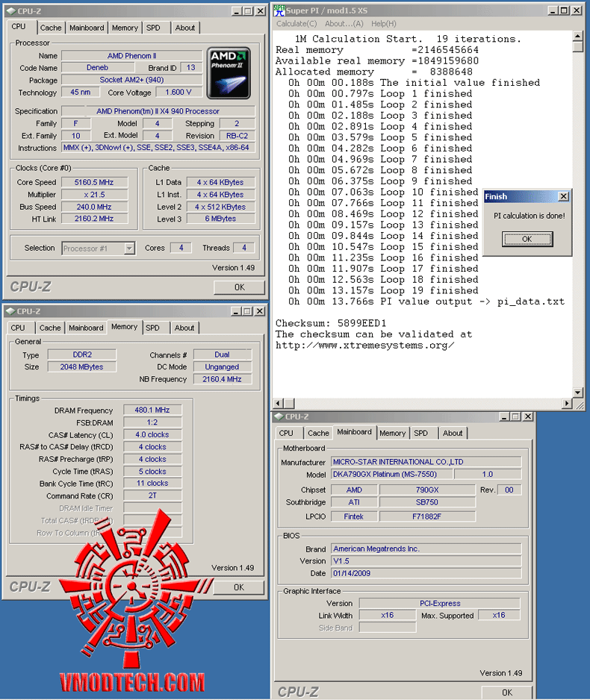Screen dimensions: 590x700
Task: Open About tab in Memory CPU-Z window
Action: 184,328
